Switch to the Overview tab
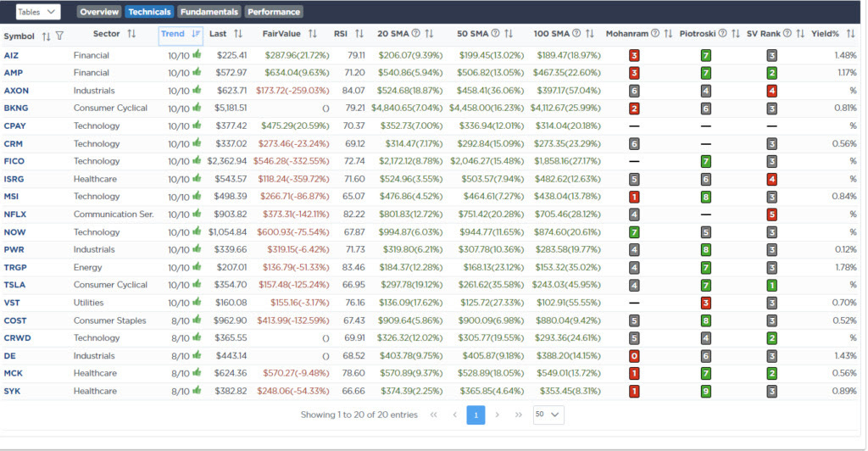Image resolution: width=868 pixels, height=451 pixels. click(99, 12)
